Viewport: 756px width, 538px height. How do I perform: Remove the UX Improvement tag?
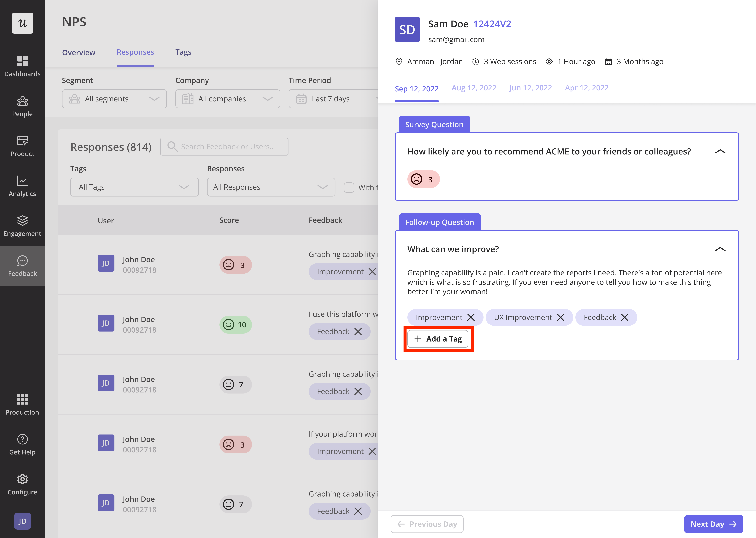pos(561,317)
